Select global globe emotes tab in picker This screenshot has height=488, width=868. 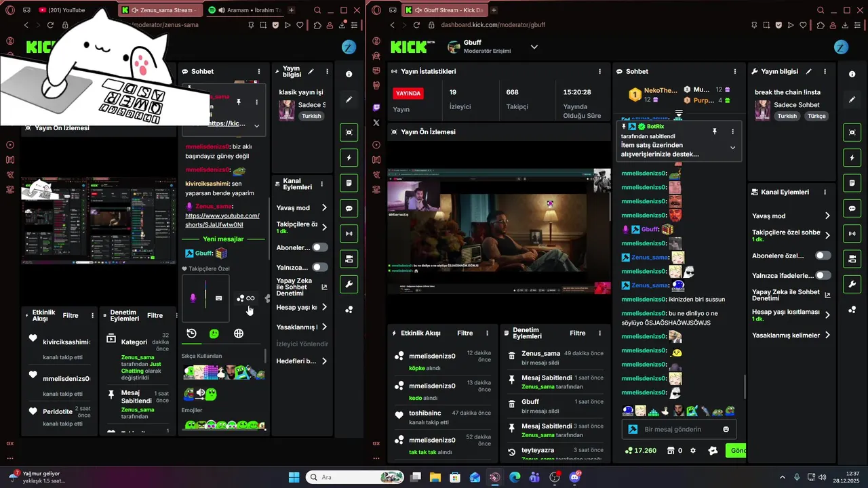pyautogui.click(x=239, y=333)
